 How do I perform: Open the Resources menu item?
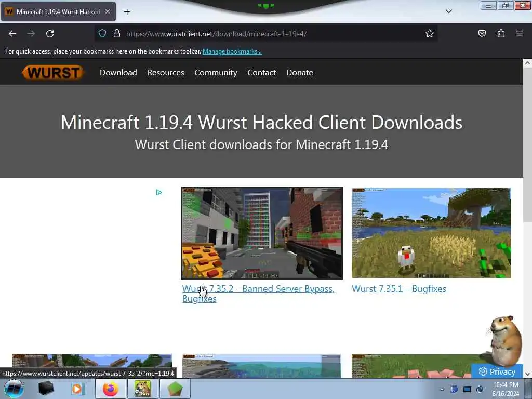click(166, 73)
